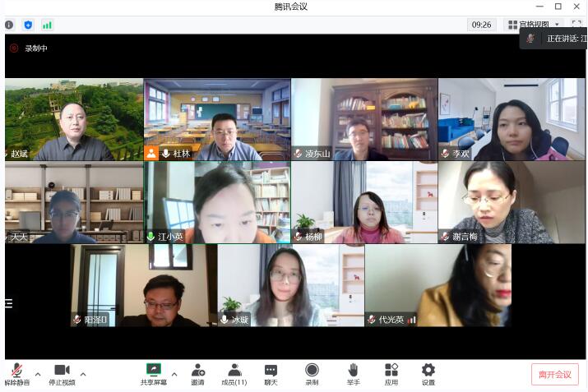
Task: Expand the arrow next to 停止视频
Action: (83, 374)
